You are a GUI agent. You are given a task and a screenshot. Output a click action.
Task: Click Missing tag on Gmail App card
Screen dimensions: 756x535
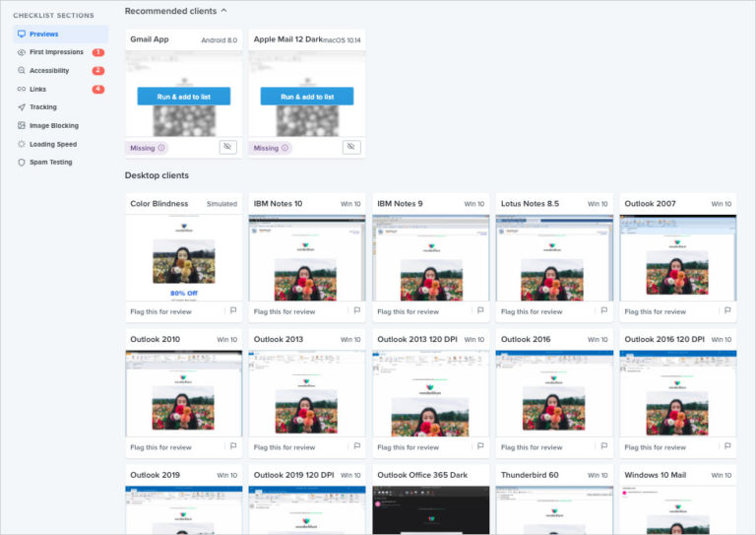pyautogui.click(x=147, y=148)
